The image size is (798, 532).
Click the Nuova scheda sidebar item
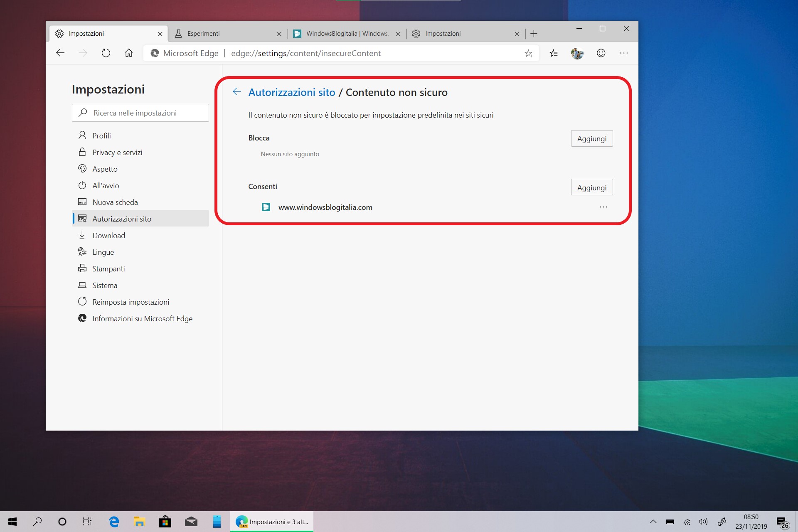point(115,202)
